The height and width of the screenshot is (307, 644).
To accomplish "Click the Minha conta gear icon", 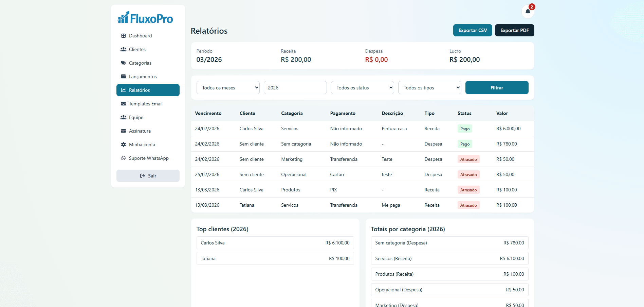I will [x=124, y=144].
